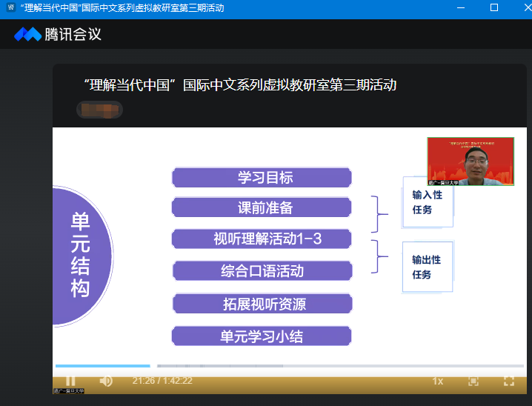Click the Tencent Meeting logo
532x406 pixels.
[58, 34]
